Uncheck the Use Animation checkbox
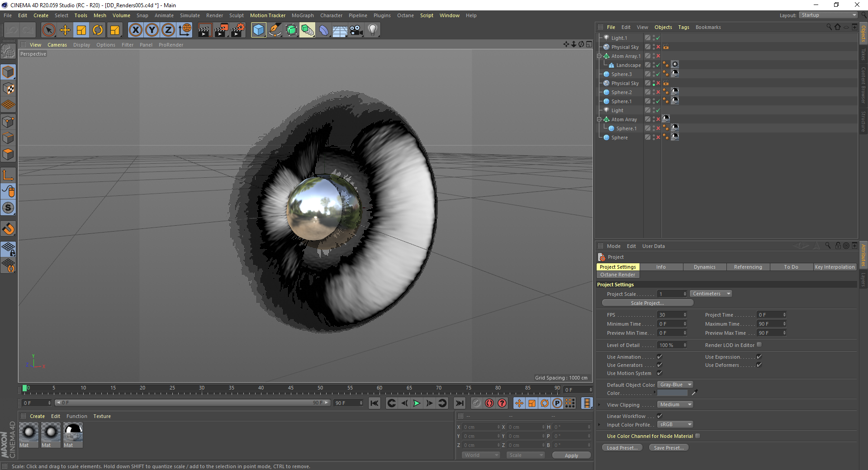The width and height of the screenshot is (868, 470). point(659,357)
